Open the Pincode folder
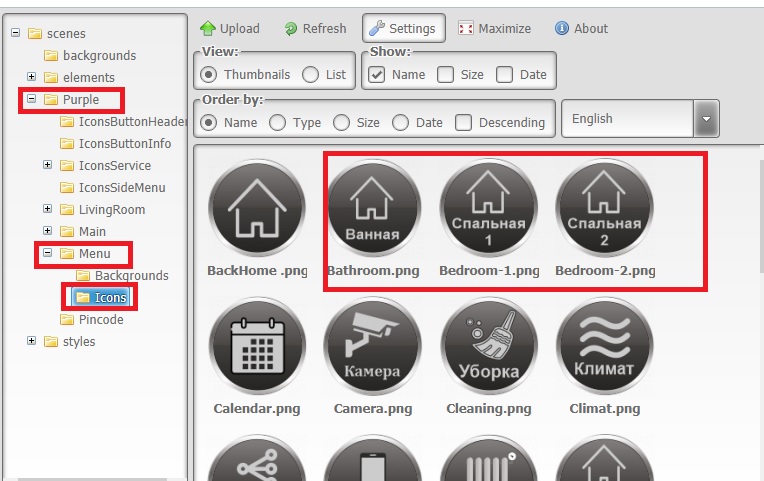Screen dimensions: 764x481 (92, 320)
